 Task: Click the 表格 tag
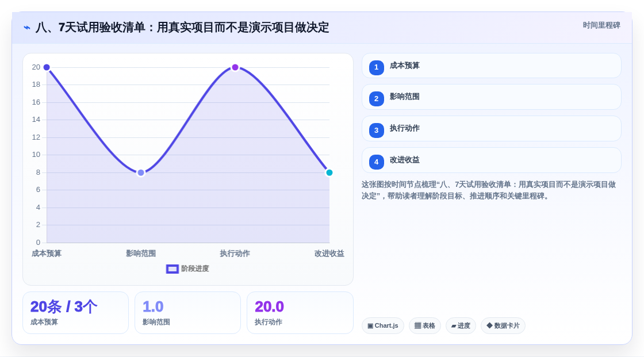pyautogui.click(x=425, y=326)
